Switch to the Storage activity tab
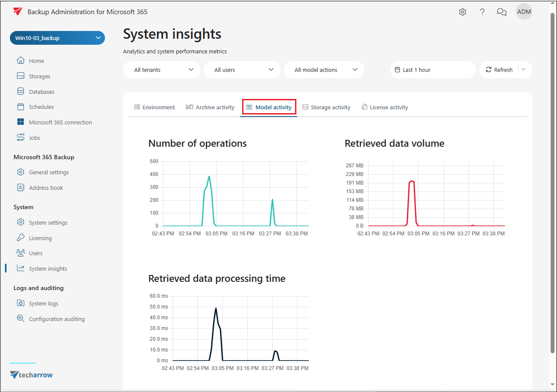The height and width of the screenshot is (392, 557). (x=326, y=107)
